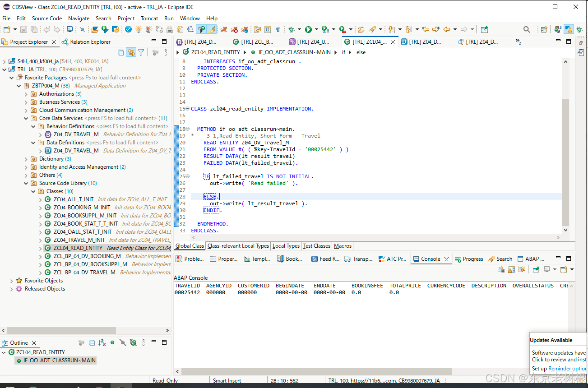Close the Console view tab
The image size is (588, 388).
click(x=446, y=259)
